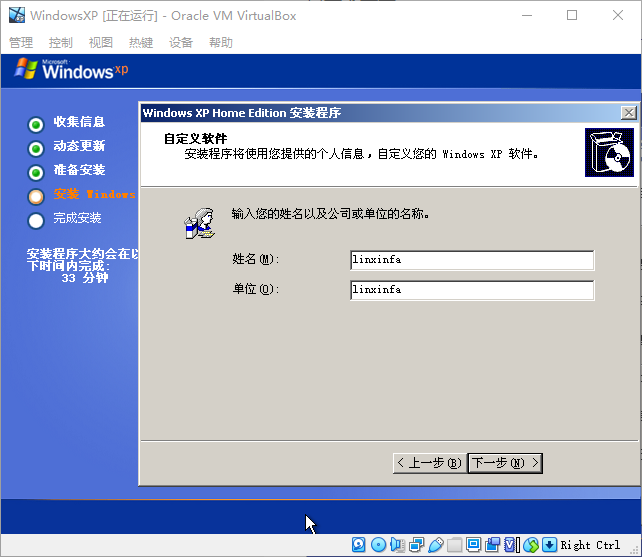Click the 下一步 (N) button
The width and height of the screenshot is (642, 557).
(x=505, y=463)
